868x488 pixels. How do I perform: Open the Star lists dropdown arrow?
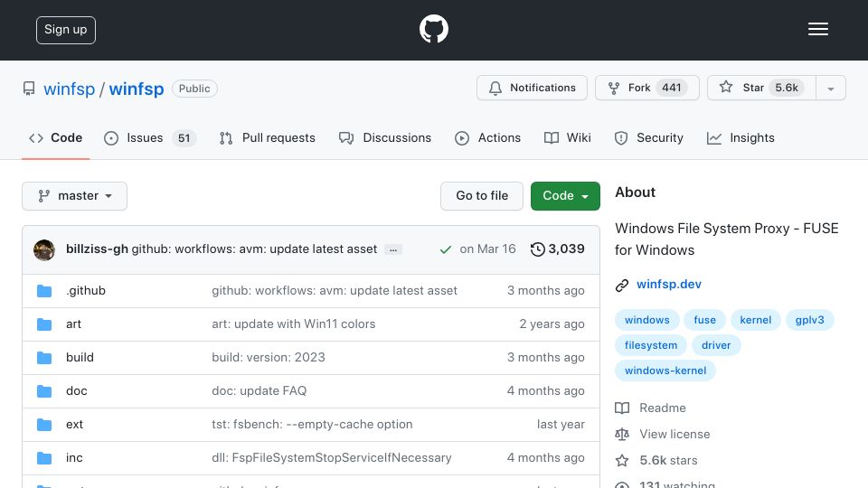(830, 88)
